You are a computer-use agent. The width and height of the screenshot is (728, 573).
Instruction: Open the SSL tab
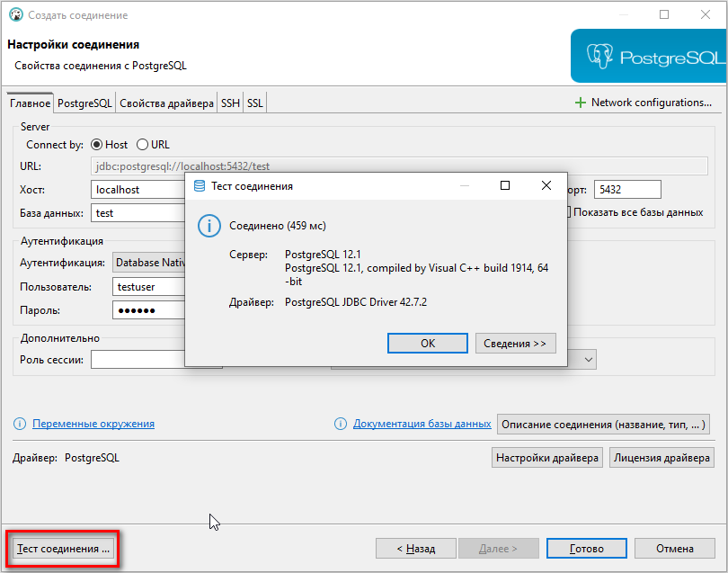[255, 103]
